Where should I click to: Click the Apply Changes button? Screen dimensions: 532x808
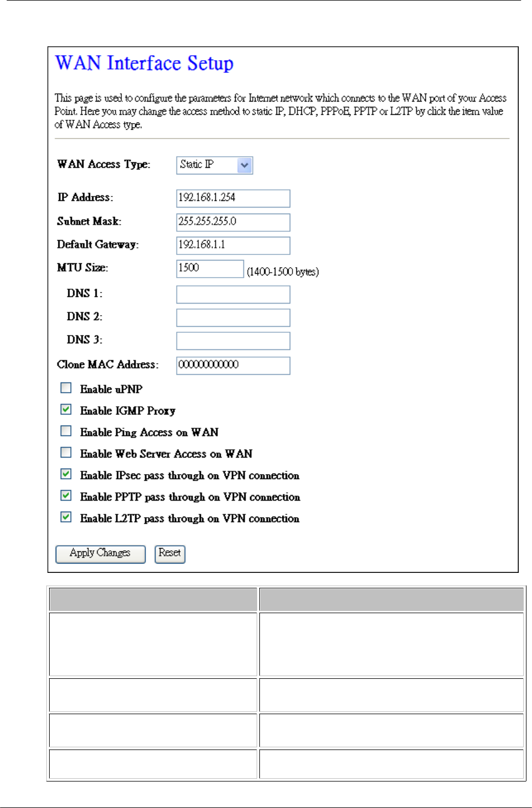pyautogui.click(x=100, y=554)
